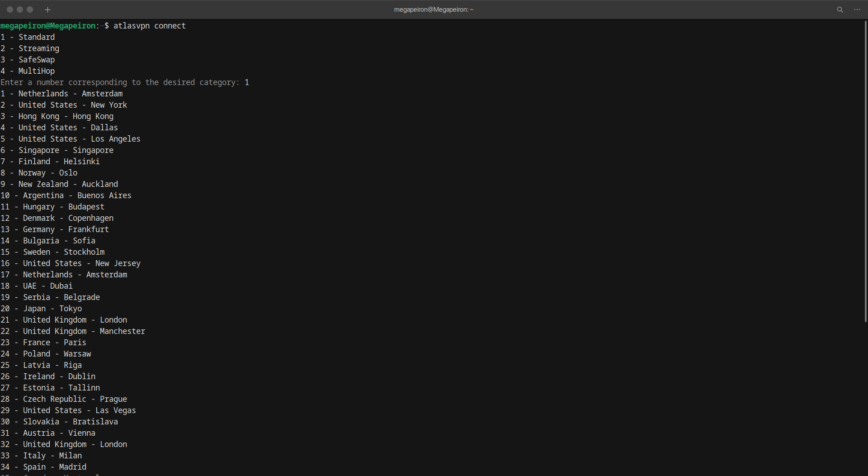Click line '1 - Netherlands - Amsterdam'
The height and width of the screenshot is (476, 868).
(61, 94)
